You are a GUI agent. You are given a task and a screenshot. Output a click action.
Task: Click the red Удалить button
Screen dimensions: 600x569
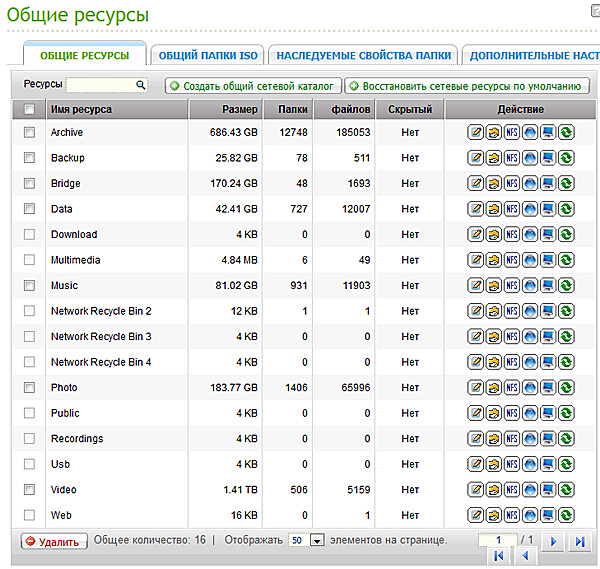tap(54, 541)
